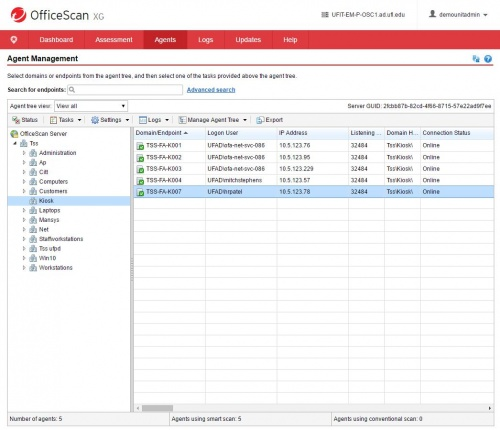Open the demounitadmin user menu
This screenshot has width=500, height=430.
tap(458, 15)
